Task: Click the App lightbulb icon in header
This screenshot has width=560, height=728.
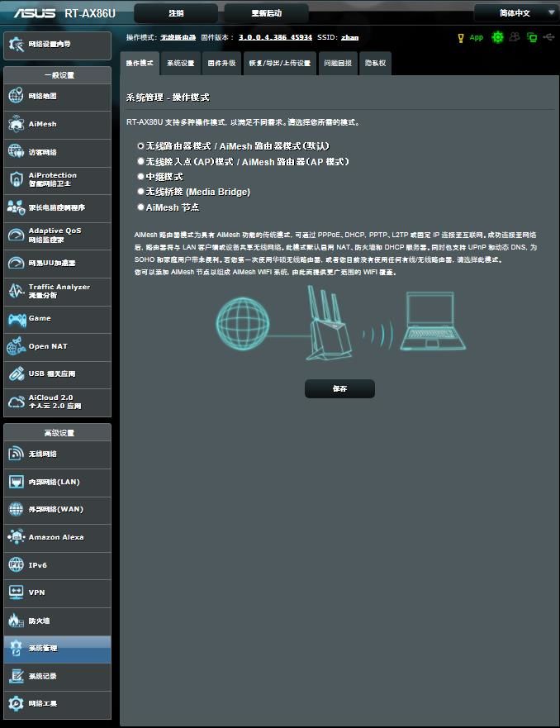Action: [461, 38]
